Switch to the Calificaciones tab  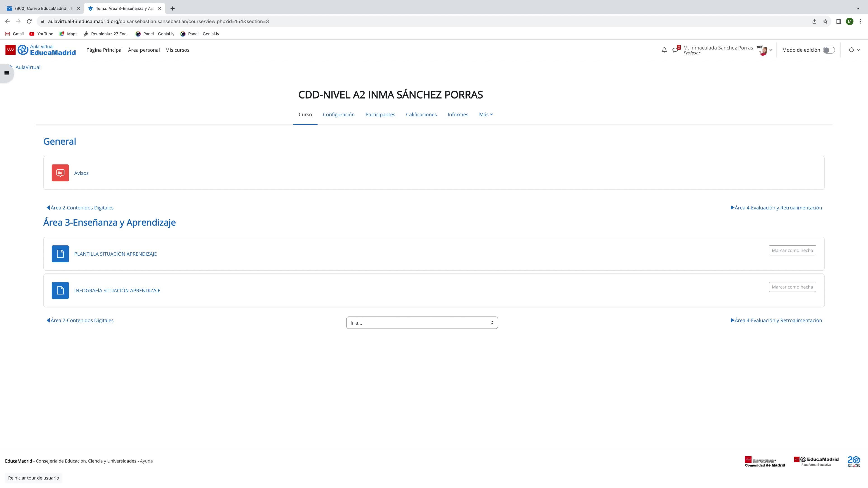pos(421,115)
